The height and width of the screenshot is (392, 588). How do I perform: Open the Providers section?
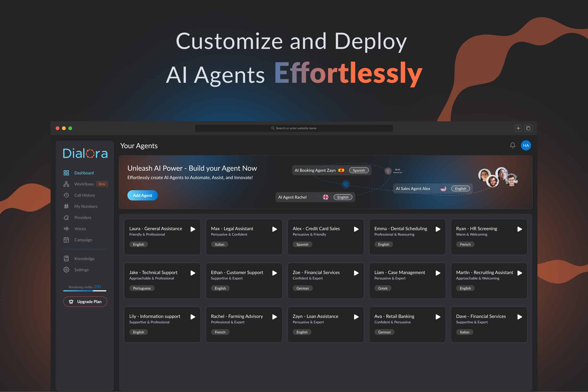(83, 217)
